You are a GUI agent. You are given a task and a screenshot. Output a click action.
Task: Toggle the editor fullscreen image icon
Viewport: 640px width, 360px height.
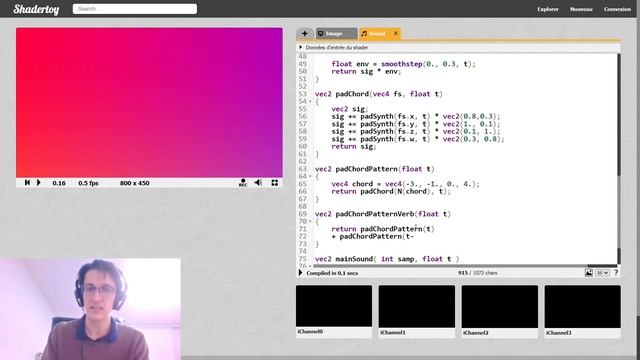(589, 273)
